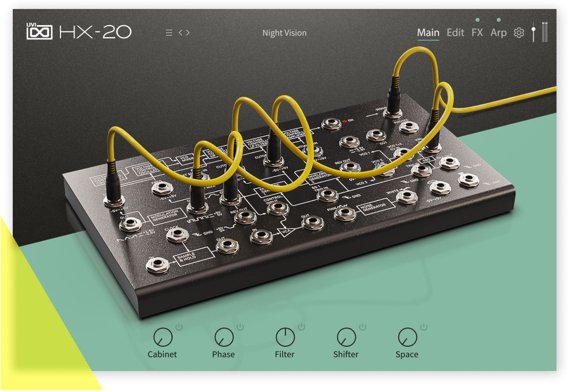Toggle the Space effect power button

424,327
